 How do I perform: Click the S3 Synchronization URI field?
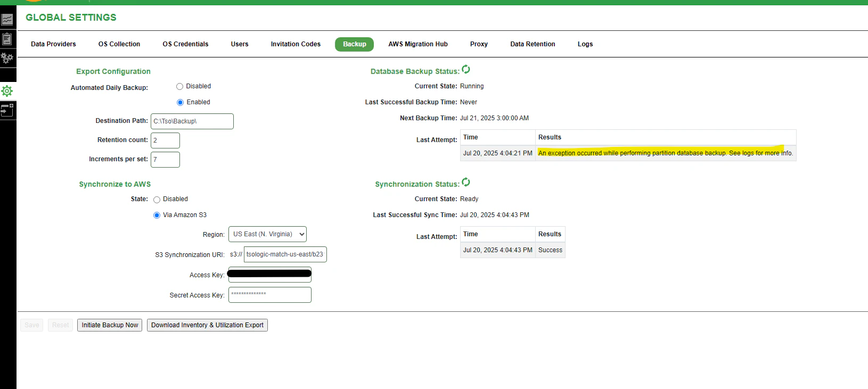tap(285, 254)
